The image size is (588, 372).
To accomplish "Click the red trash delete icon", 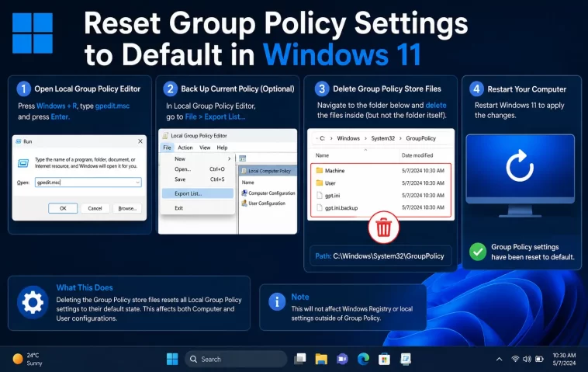I will [383, 228].
